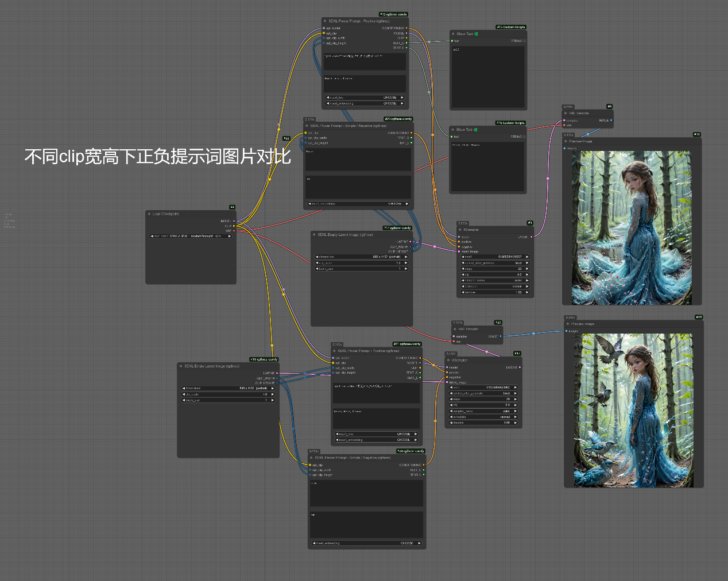The image size is (728, 581).
Task: Click the MODEL output port on Load Checkpoint
Action: point(234,221)
